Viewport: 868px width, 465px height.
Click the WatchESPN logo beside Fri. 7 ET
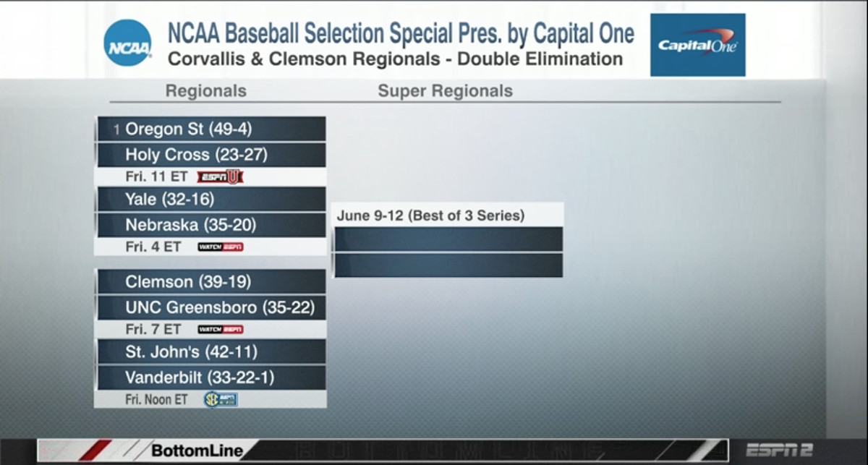click(x=221, y=329)
